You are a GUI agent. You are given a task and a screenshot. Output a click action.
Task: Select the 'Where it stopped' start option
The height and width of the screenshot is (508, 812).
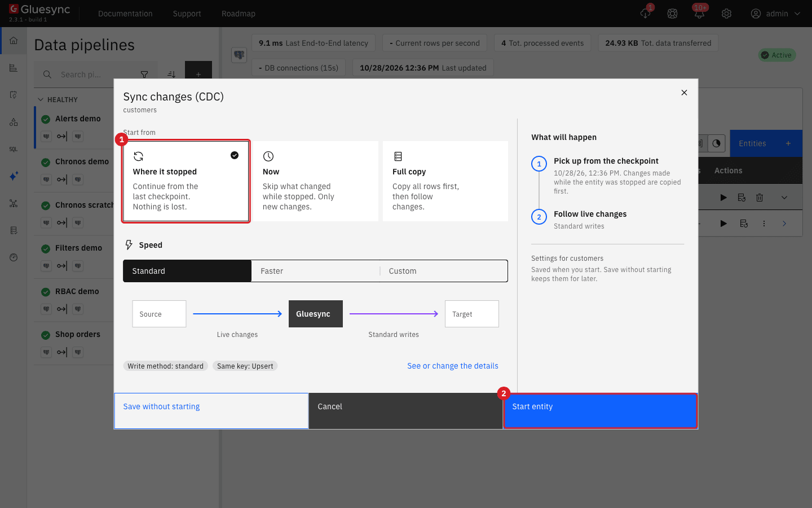pyautogui.click(x=186, y=181)
